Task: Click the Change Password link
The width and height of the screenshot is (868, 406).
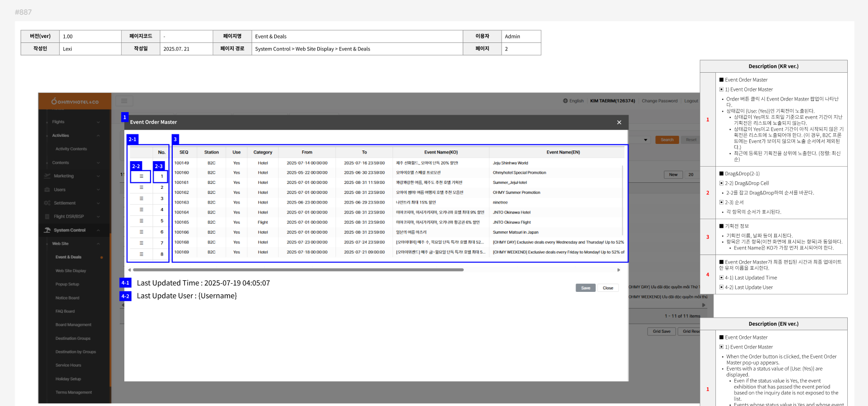Action: tap(659, 101)
